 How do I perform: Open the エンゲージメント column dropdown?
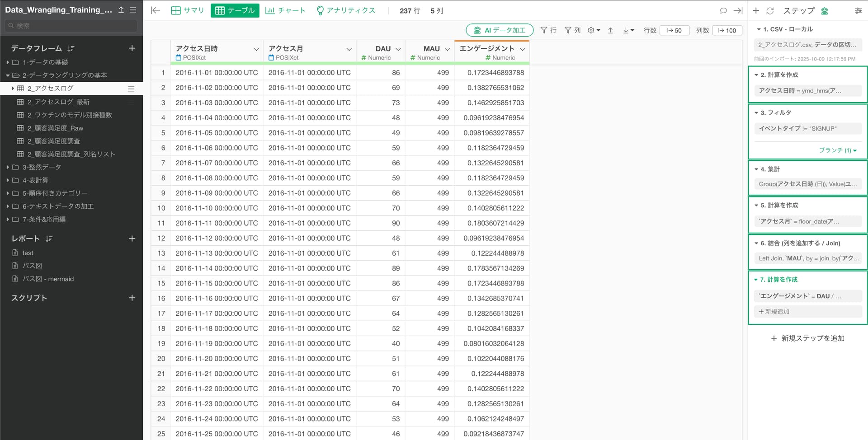click(523, 49)
